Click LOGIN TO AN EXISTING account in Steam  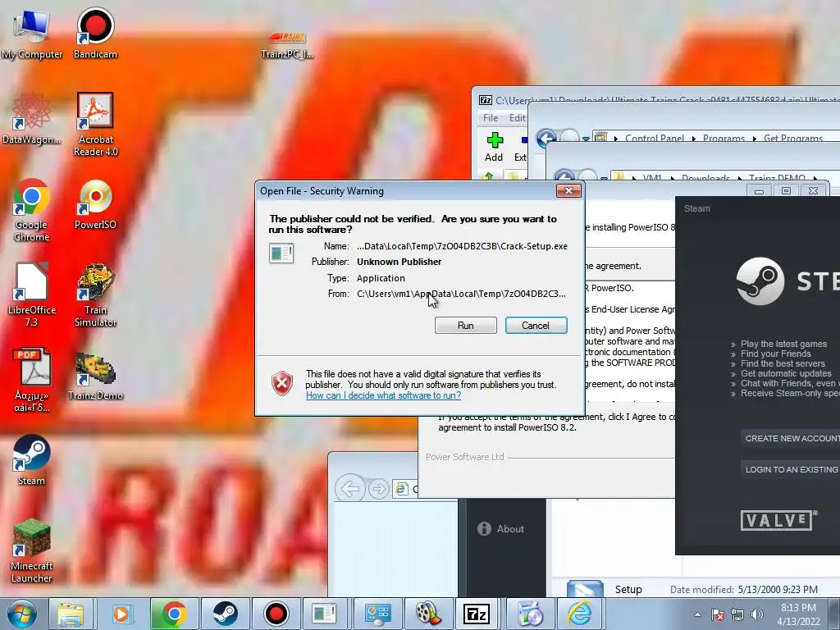click(791, 469)
